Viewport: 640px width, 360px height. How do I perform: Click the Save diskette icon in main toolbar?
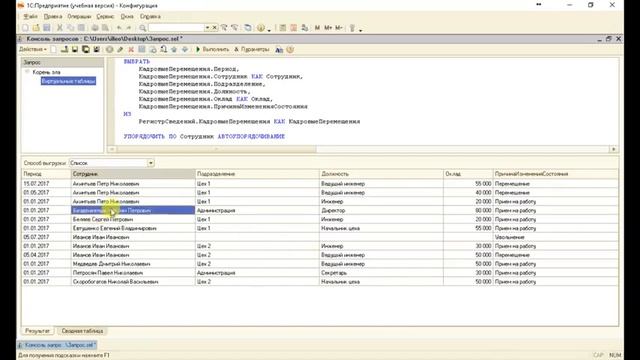[x=47, y=28]
